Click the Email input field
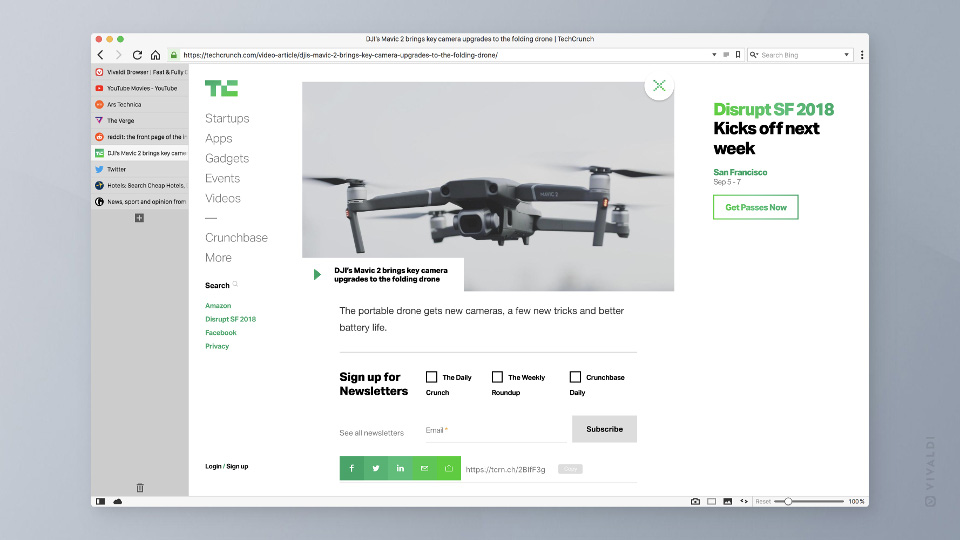Image resolution: width=960 pixels, height=540 pixels. tap(496, 430)
